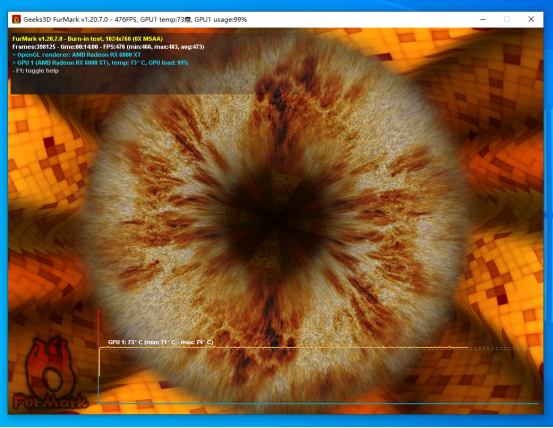Click the yellow 'Burn-in test, 1024x768' line
Image resolution: width=553 pixels, height=428 pixels.
click(87, 39)
